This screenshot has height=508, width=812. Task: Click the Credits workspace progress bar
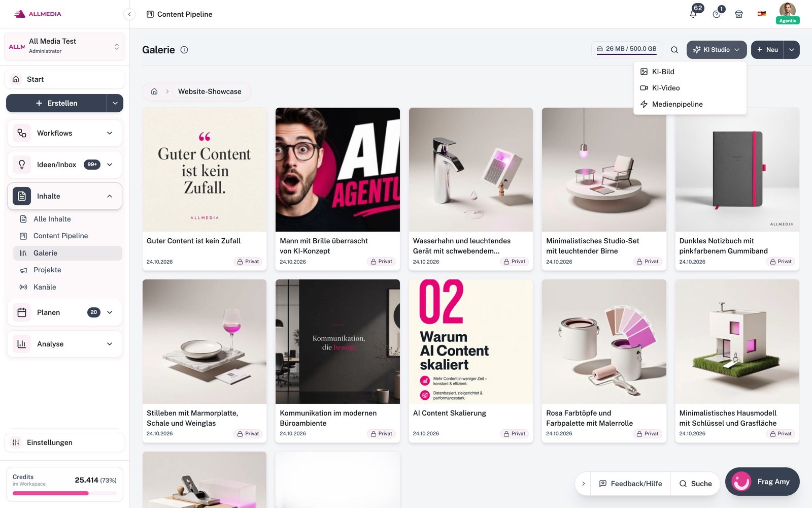pyautogui.click(x=64, y=493)
